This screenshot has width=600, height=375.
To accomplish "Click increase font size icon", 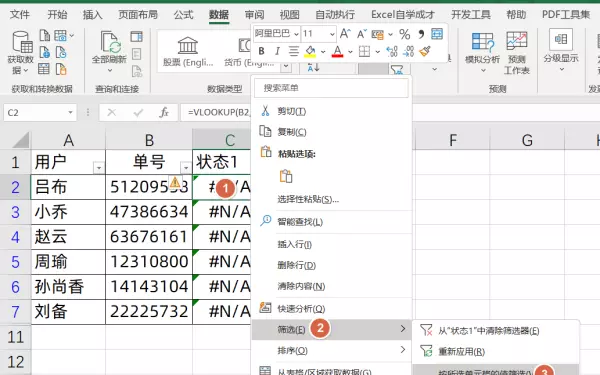I will 345,34.
